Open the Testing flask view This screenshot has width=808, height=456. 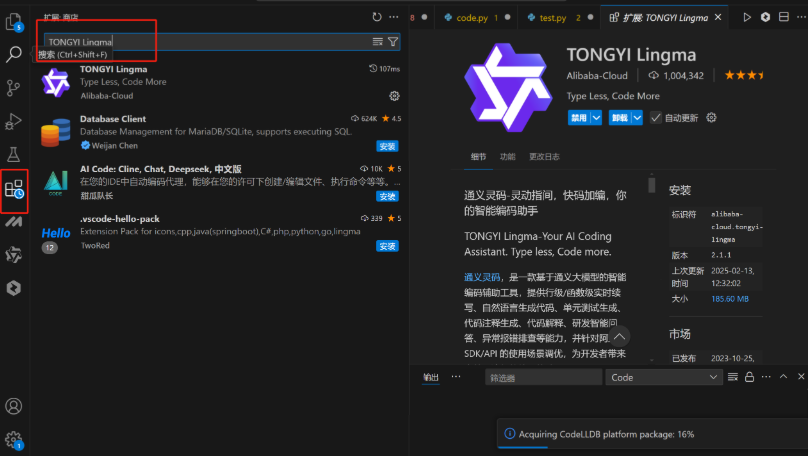pos(13,154)
